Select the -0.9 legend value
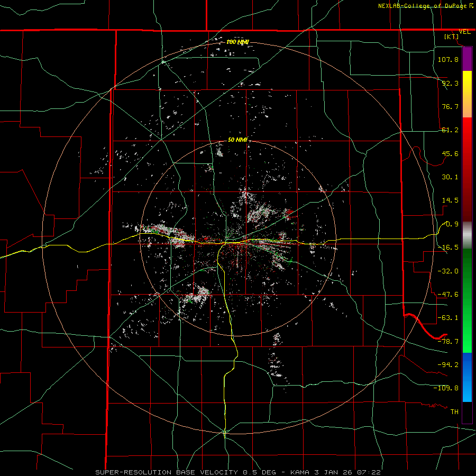The height and width of the screenshot is (476, 476). (x=451, y=224)
